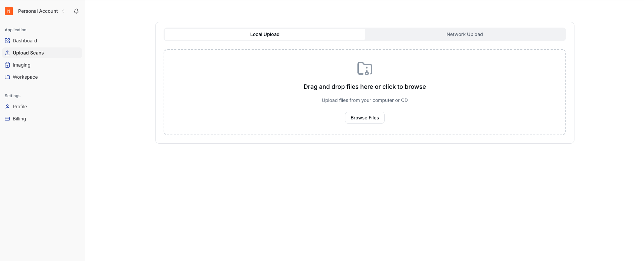
Task: Select the Local Upload tab
Action: pos(265,34)
